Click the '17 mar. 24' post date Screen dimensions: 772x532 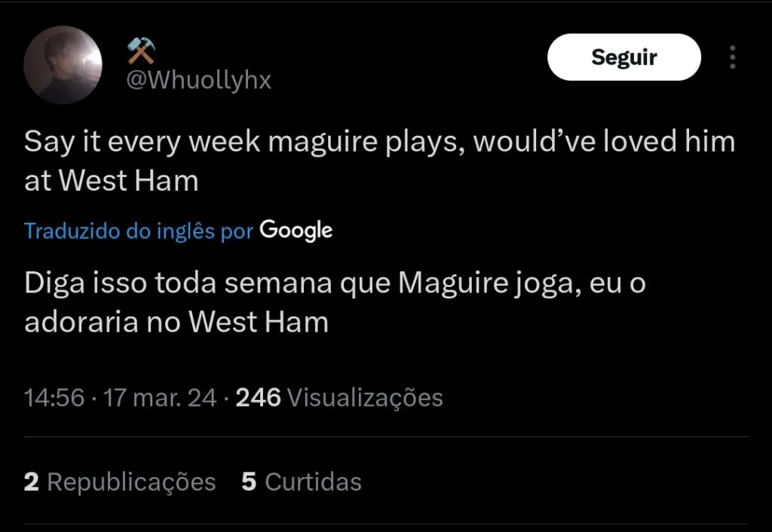tap(160, 397)
